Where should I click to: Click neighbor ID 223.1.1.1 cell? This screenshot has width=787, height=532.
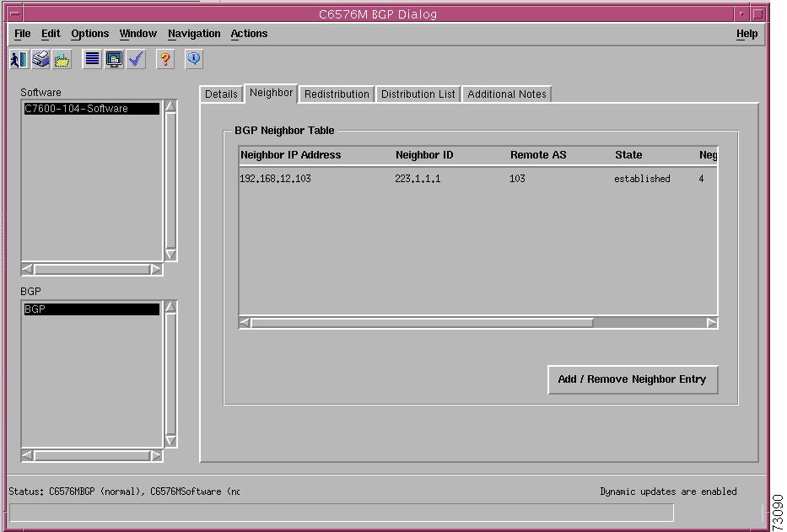[418, 179]
